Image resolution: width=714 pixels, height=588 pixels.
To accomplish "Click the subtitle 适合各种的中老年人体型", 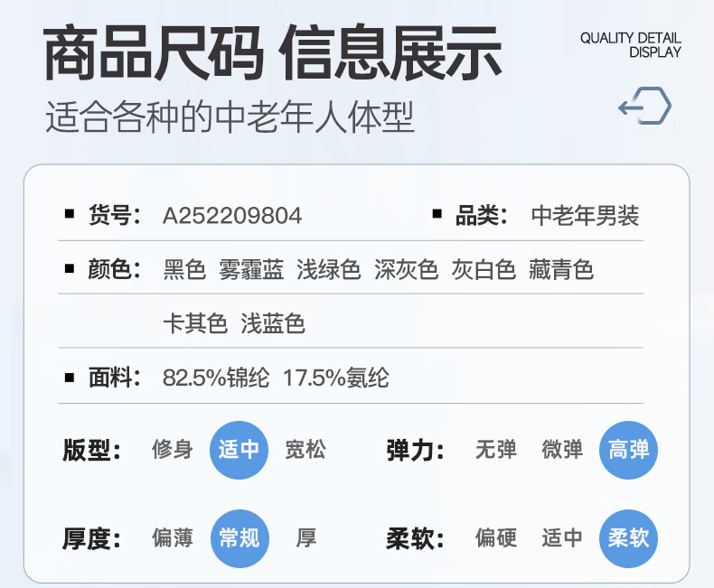I will point(230,117).
